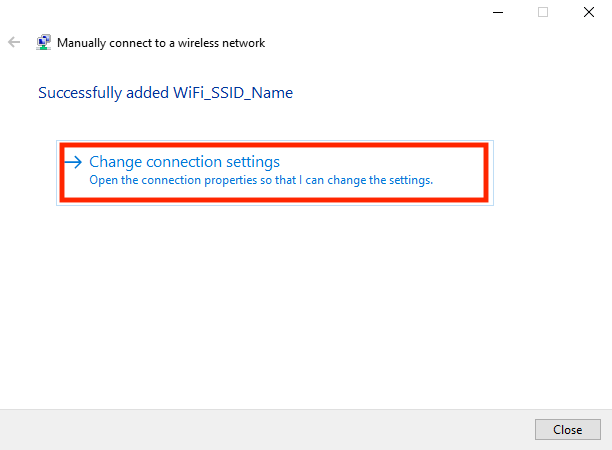
Task: Click the Successfully added WiFi_SSID_Name heading
Action: tap(165, 93)
